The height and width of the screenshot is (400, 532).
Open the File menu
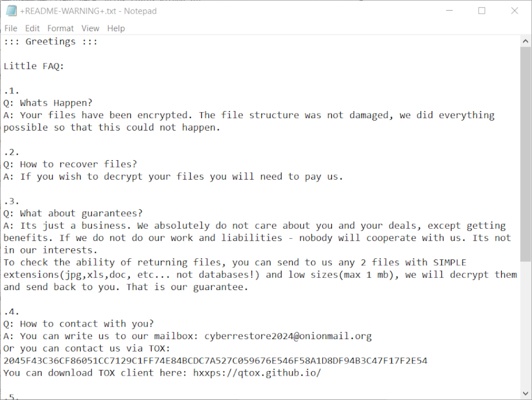(11, 28)
